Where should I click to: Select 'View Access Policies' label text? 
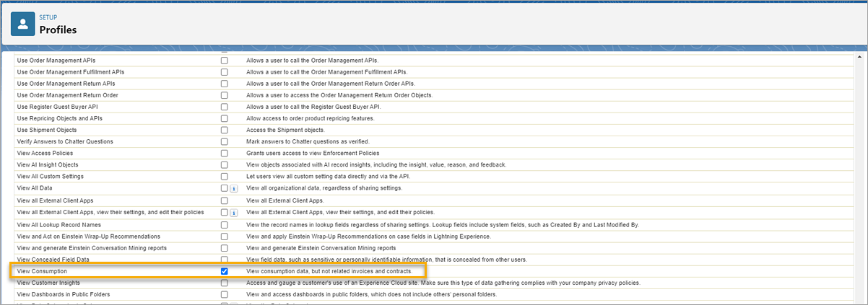(x=45, y=154)
